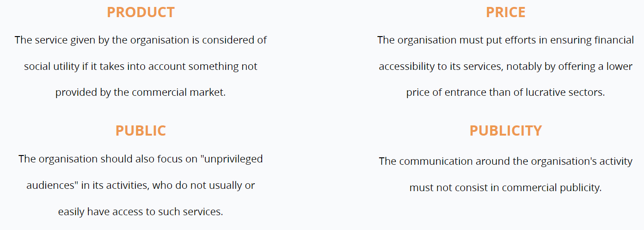The height and width of the screenshot is (230, 644).
Task: Click the line starting "price of entrance than"
Action: tap(505, 92)
